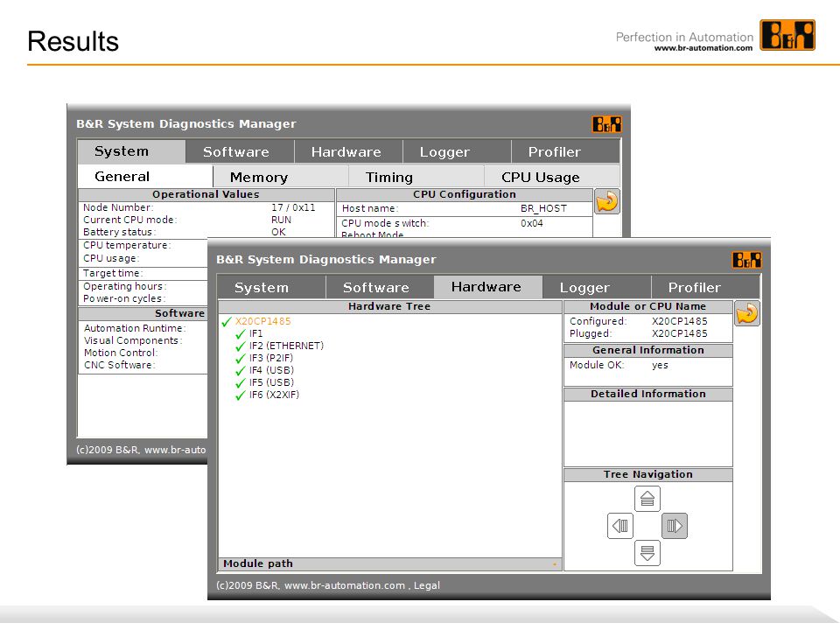Open the Software tab in the front window
840x630 pixels.
(381, 288)
